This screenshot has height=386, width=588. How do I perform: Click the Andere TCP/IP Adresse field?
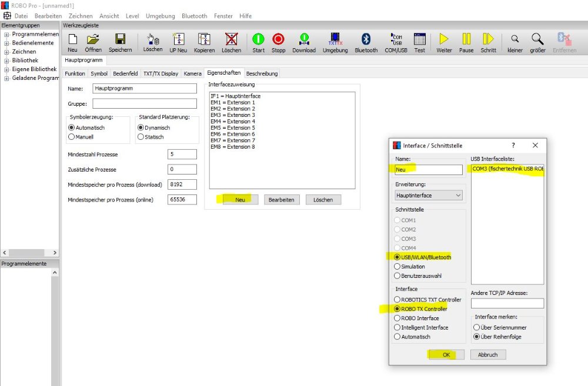click(507, 303)
